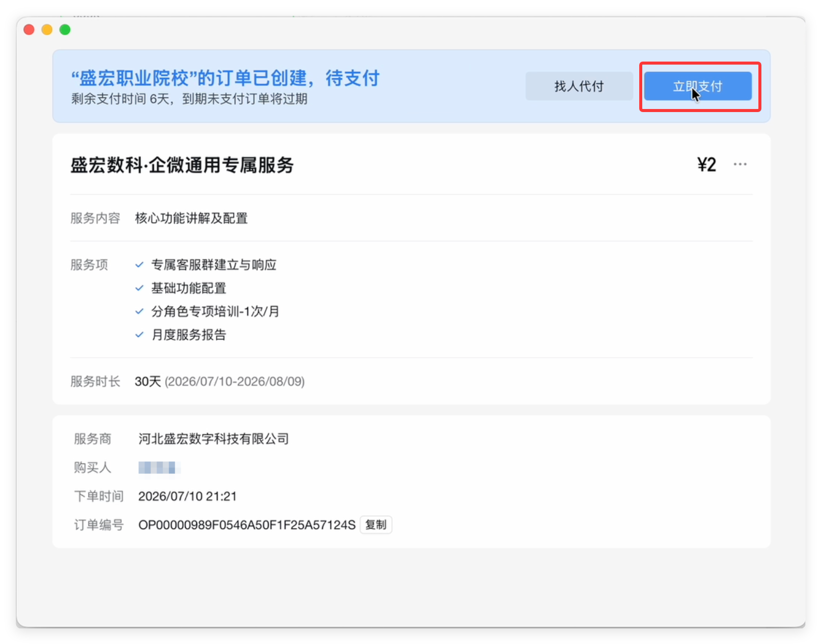821x644 pixels.
Task: Minimize window using yellow button
Action: click(47, 30)
